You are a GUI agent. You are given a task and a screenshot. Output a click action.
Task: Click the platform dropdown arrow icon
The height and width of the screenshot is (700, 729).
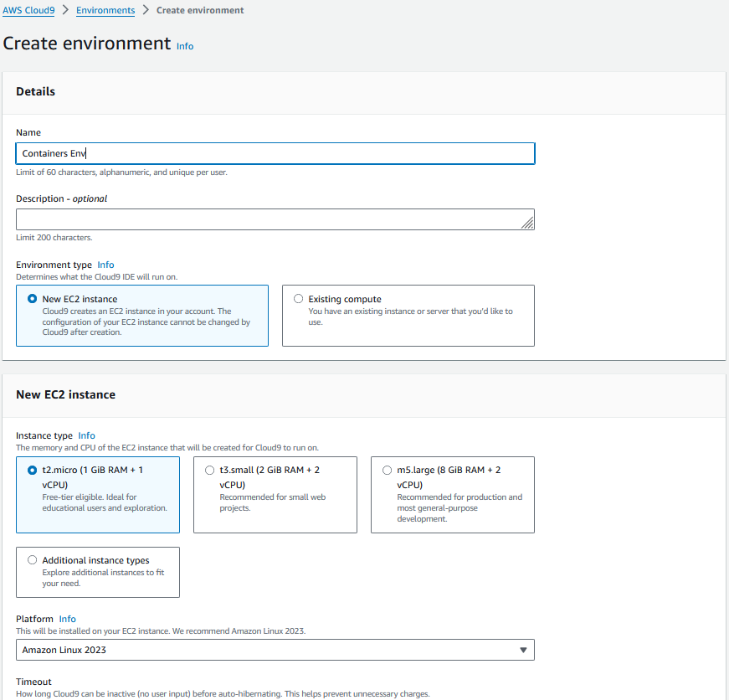click(523, 650)
